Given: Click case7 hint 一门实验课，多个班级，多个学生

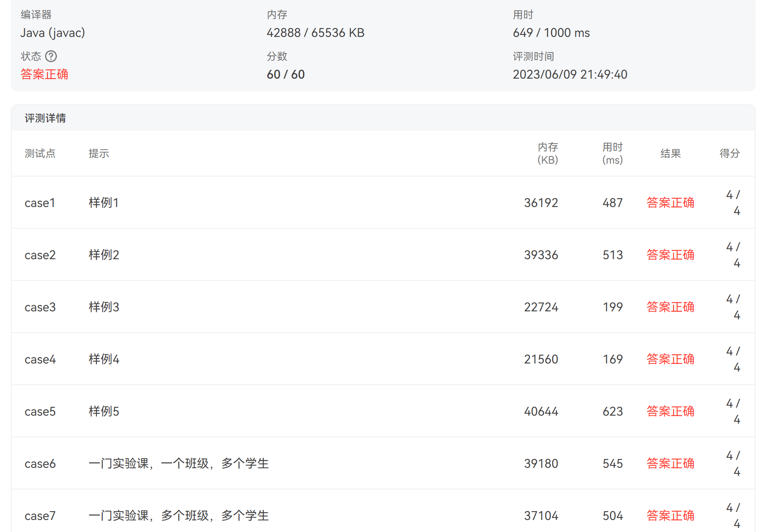Looking at the screenshot, I should pos(179,516).
